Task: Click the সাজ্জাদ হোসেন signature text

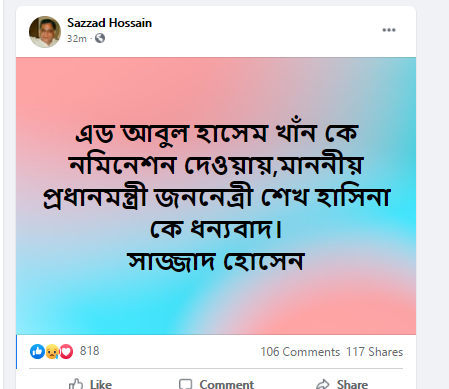Action: pyautogui.click(x=216, y=261)
